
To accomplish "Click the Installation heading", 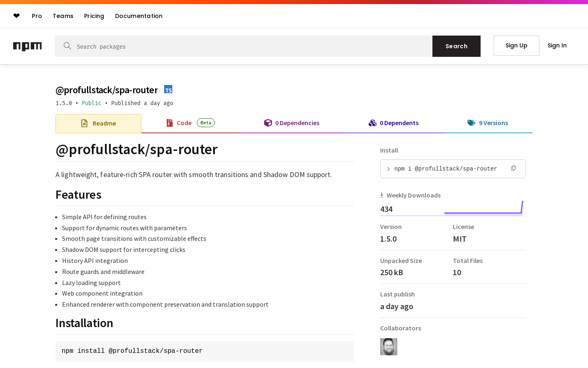I will coord(84,323).
